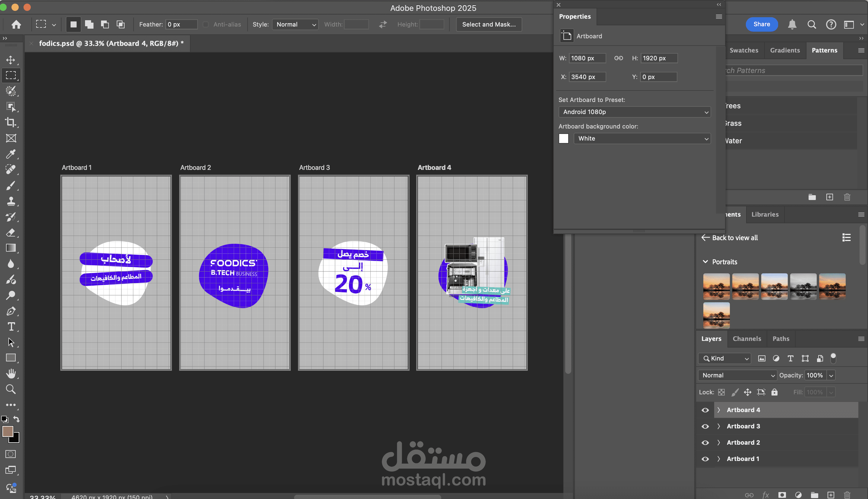The image size is (868, 499).
Task: Open the Style Normal dropdown
Action: point(295,24)
